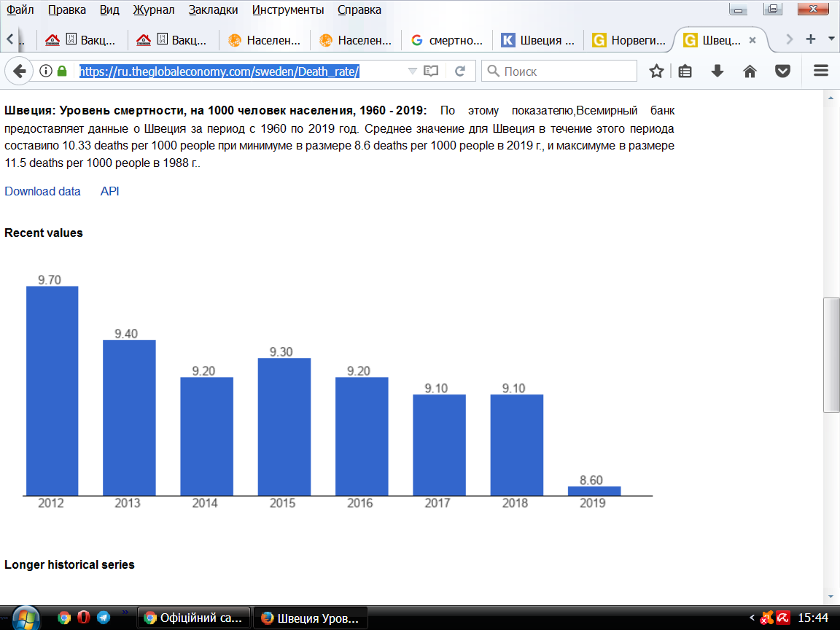This screenshot has height=630, width=840.
Task: Reload the page with the refresh icon
Action: click(459, 71)
